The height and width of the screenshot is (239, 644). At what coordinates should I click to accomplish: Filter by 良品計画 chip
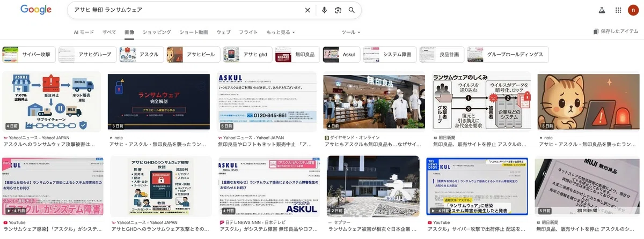point(441,55)
